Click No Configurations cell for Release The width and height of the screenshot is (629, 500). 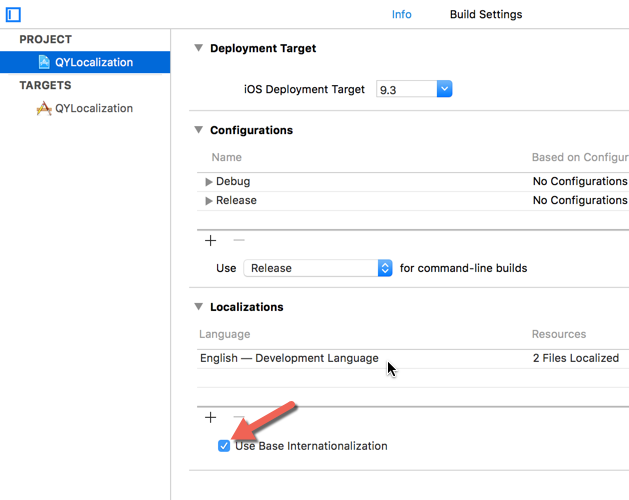(580, 200)
